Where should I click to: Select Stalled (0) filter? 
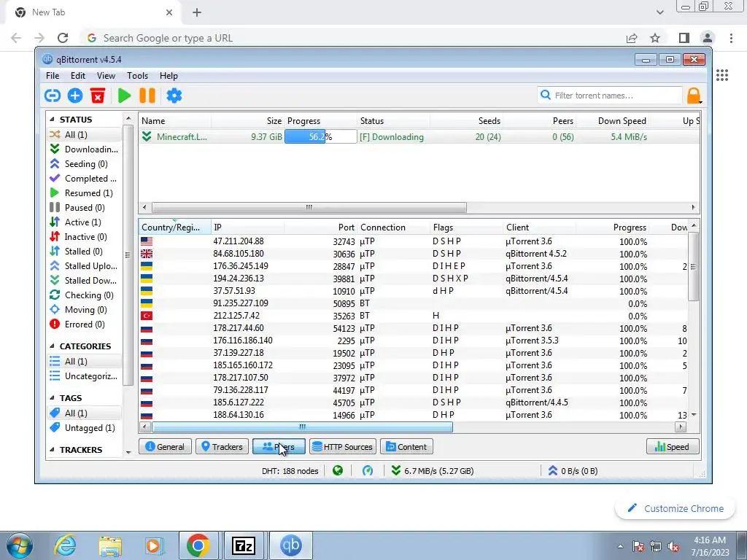[x=84, y=252]
